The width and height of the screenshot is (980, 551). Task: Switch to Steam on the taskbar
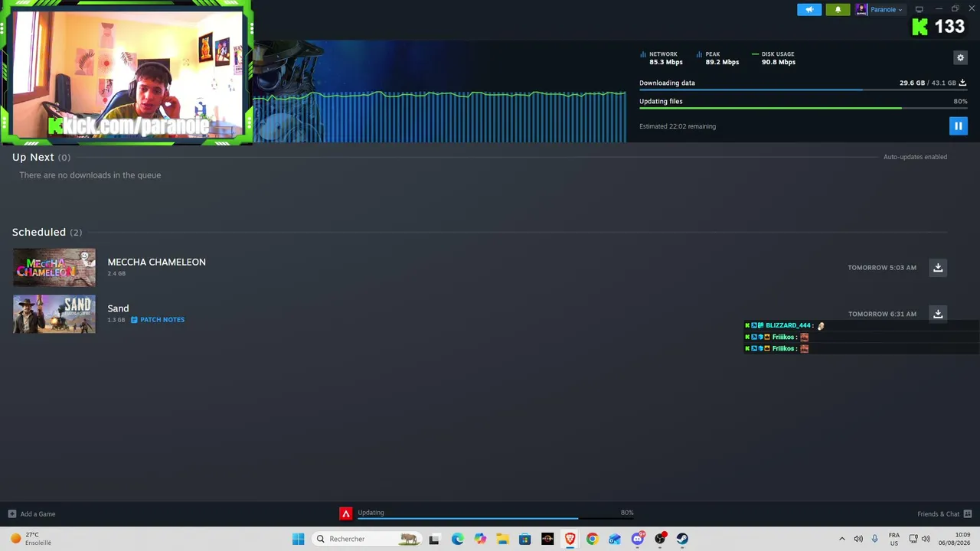click(x=682, y=539)
